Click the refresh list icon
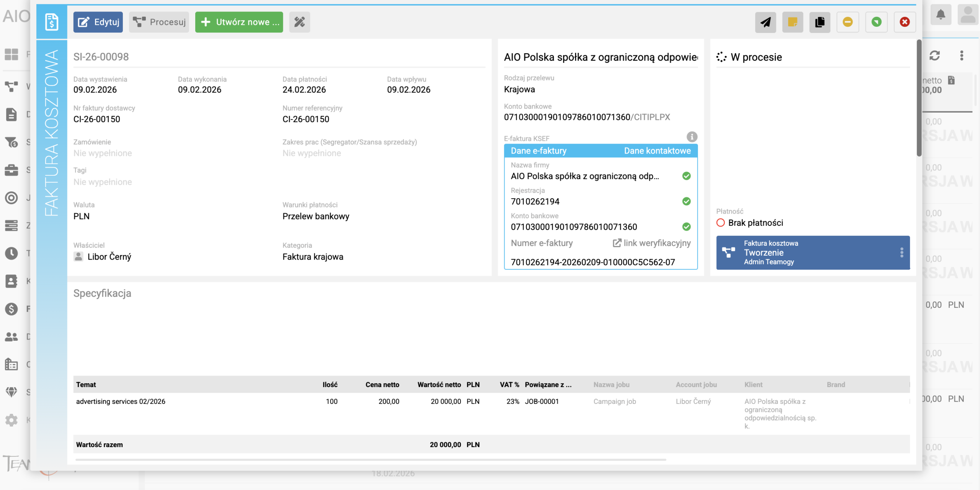This screenshot has height=490, width=980. tap(934, 56)
